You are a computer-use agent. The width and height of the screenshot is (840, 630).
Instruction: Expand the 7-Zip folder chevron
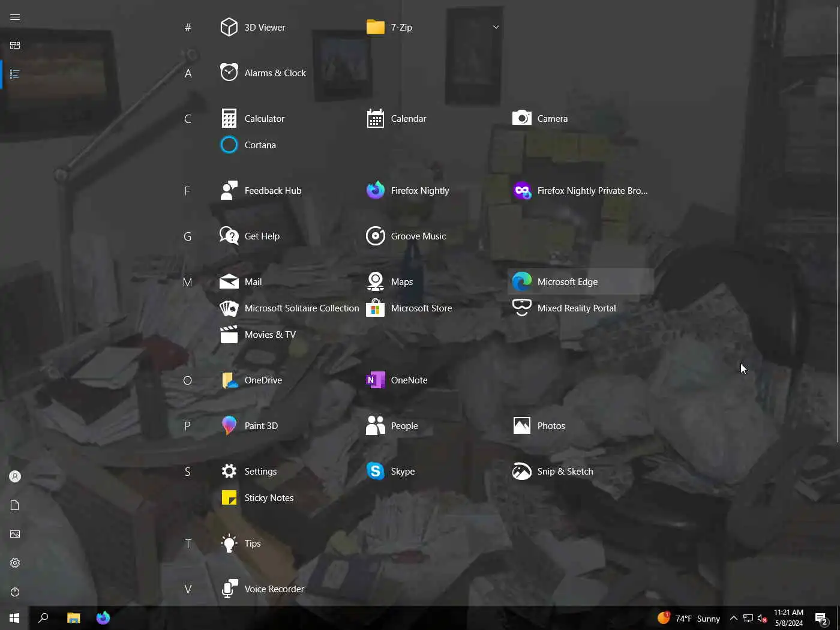pos(496,27)
